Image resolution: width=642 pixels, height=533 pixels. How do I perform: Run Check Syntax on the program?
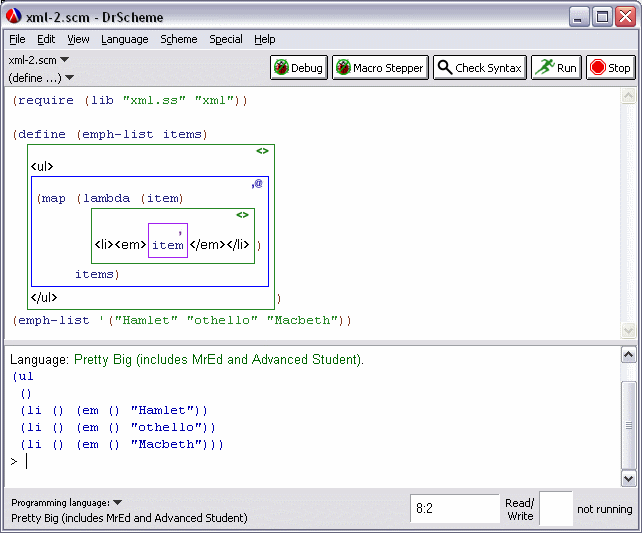(480, 68)
